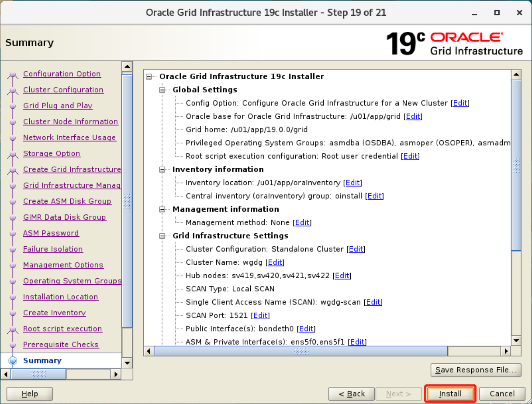
Task: Open Grid Infrastructure Management step link
Action: 72,185
